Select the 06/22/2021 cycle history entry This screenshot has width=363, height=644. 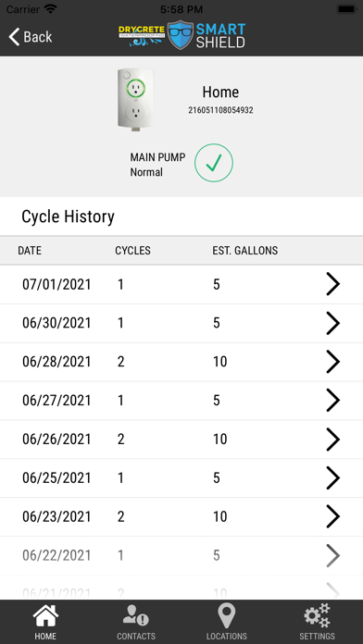[x=181, y=556]
